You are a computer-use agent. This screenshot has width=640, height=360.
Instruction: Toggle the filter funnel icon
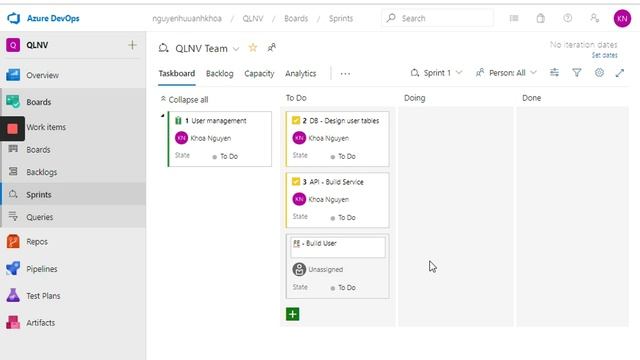pos(577,73)
